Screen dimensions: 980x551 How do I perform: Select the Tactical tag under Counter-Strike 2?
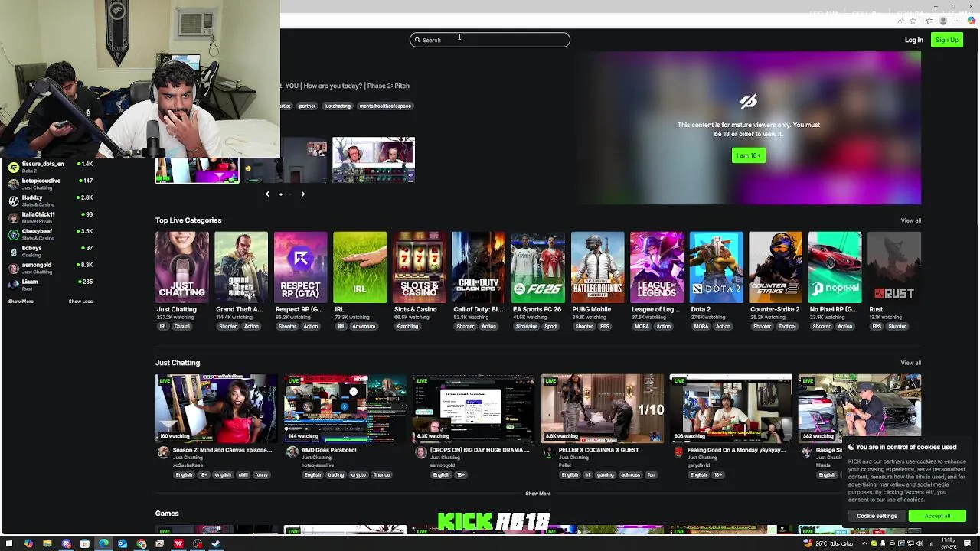tap(787, 327)
